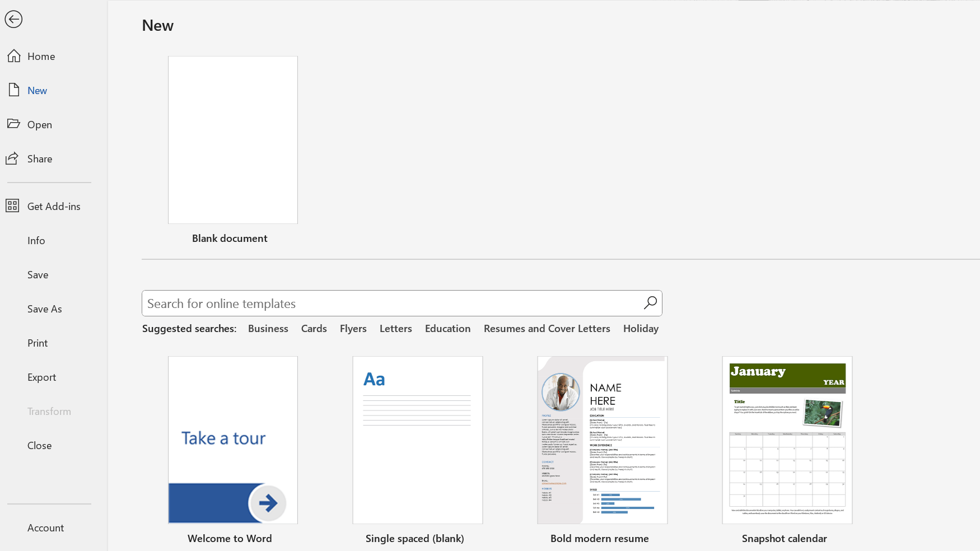Click the Home house icon
Viewport: 980px width, 551px height.
(14, 56)
